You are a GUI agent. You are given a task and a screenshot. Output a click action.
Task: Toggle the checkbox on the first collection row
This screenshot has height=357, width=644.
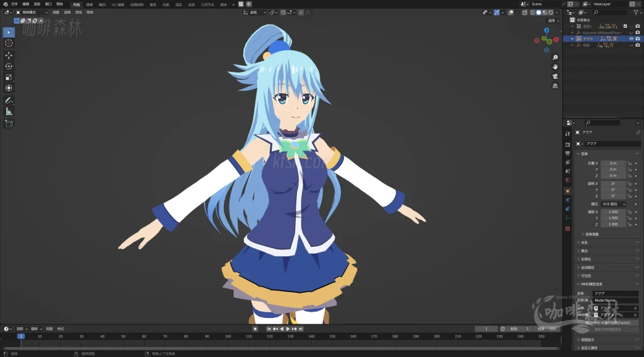coord(625,26)
